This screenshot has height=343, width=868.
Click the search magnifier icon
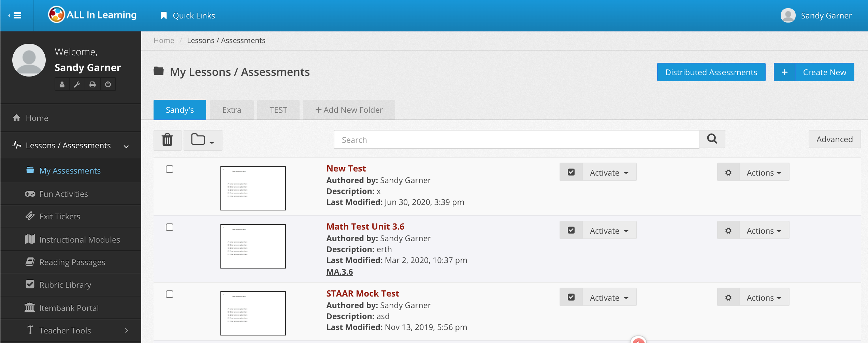pos(712,139)
